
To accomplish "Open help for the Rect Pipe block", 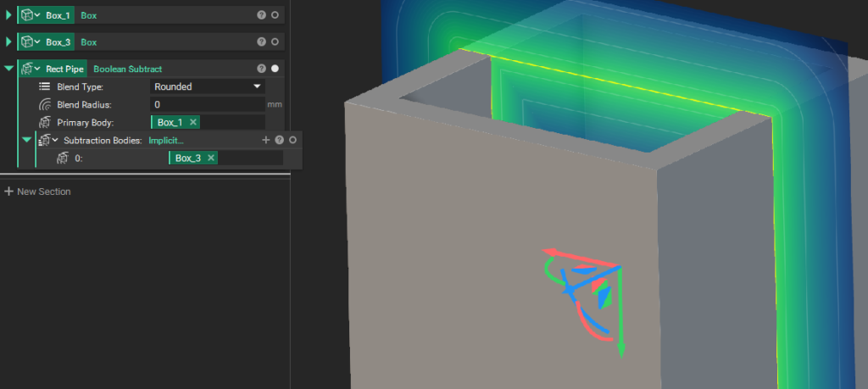I will [261, 69].
